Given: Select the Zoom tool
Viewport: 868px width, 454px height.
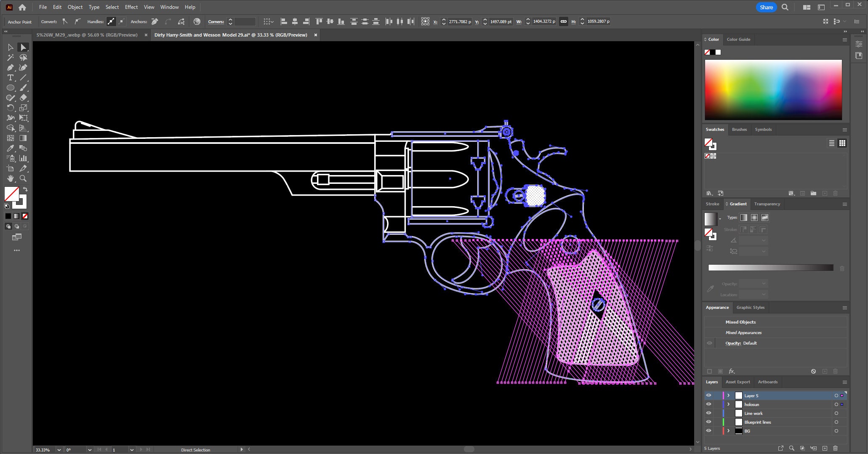Looking at the screenshot, I should [23, 179].
